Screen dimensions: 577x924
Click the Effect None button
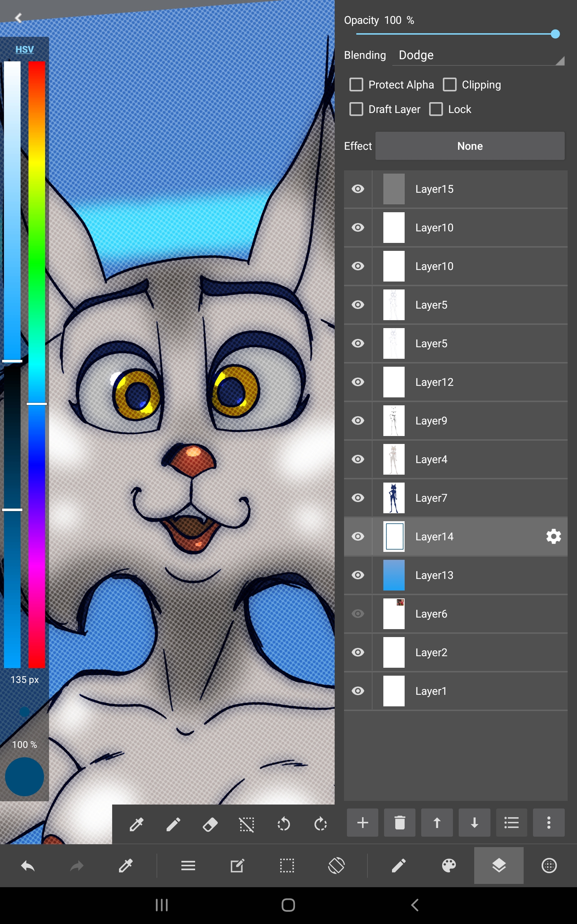pyautogui.click(x=470, y=146)
